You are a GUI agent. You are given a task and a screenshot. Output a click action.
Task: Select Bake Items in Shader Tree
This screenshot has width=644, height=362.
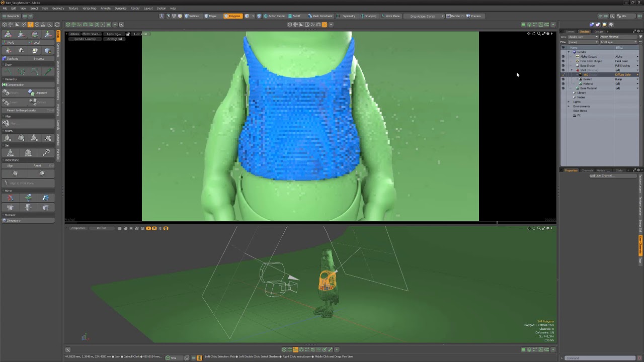click(x=580, y=111)
